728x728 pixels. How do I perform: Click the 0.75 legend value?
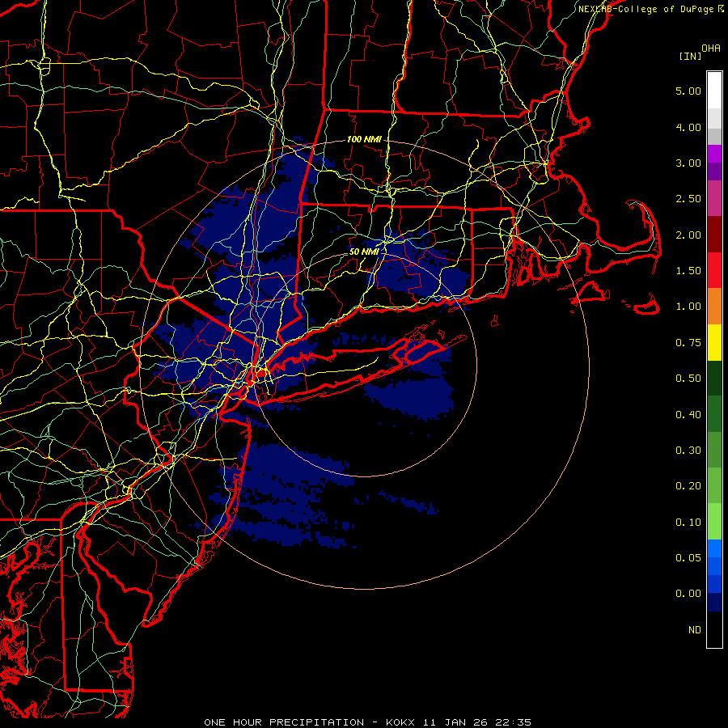688,343
